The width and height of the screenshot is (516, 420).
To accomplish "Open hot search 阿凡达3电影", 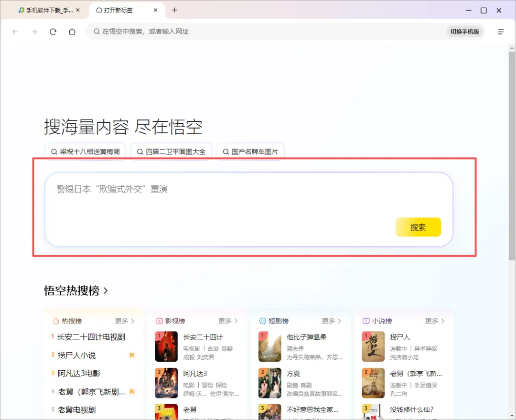I will pos(79,374).
